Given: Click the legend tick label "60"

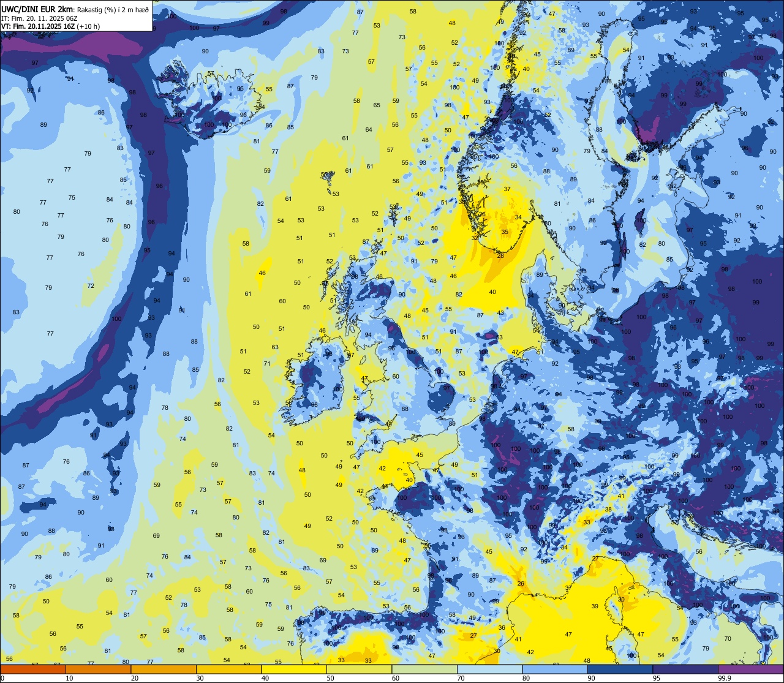Looking at the screenshot, I should (x=396, y=678).
